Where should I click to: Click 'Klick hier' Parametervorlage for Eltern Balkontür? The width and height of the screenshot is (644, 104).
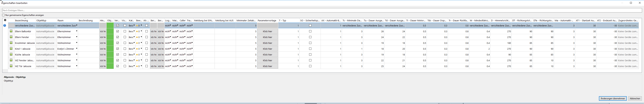[268, 31]
